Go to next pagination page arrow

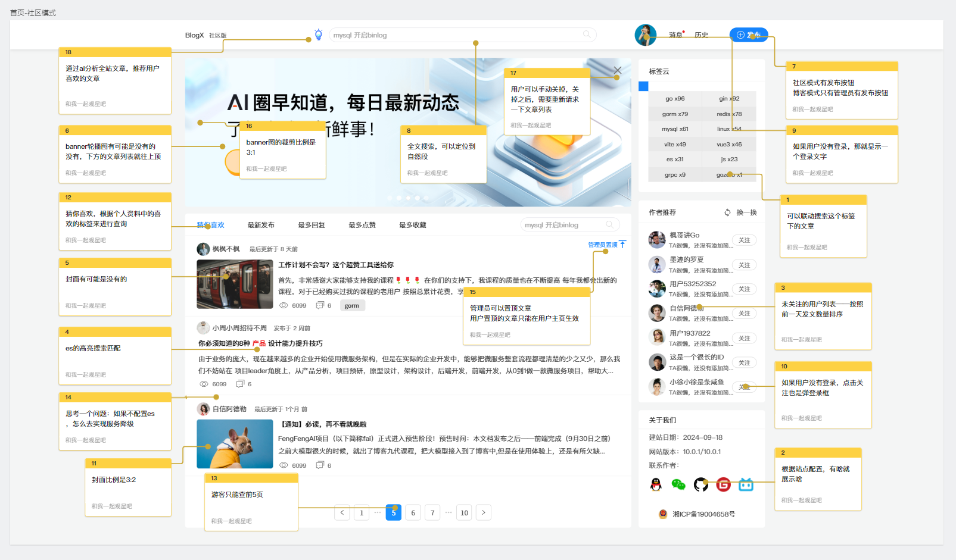point(484,512)
